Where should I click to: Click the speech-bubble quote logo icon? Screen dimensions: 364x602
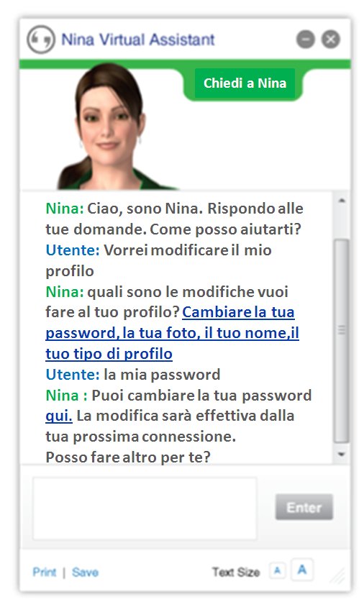pyautogui.click(x=41, y=39)
